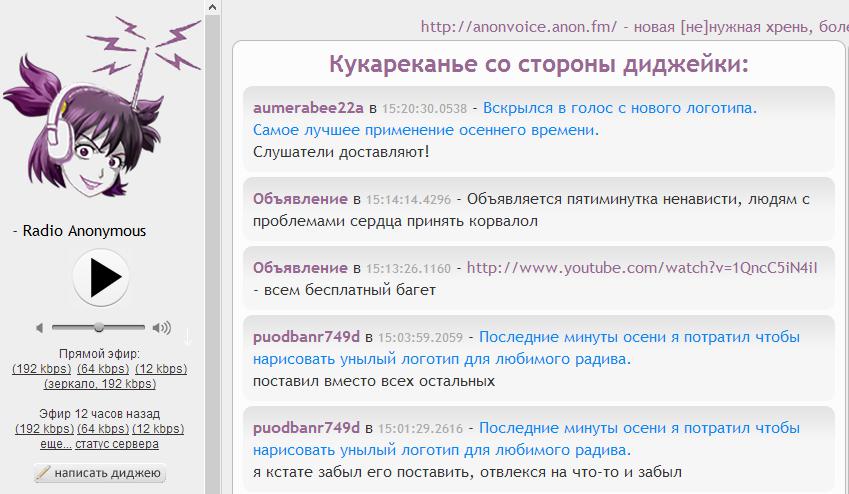Click the "- Radio Anonymous" track title
The width and height of the screenshot is (849, 494).
pyautogui.click(x=79, y=231)
